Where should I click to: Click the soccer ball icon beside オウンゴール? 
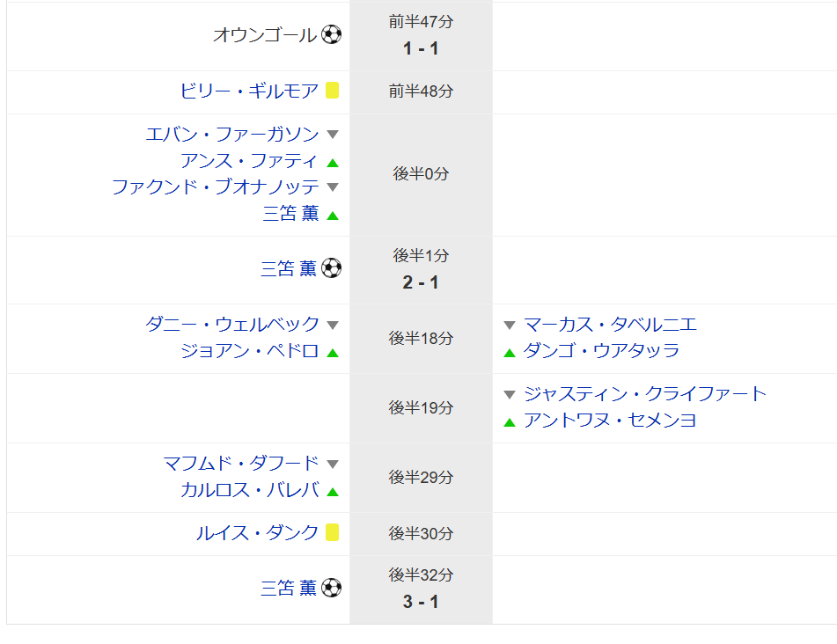tap(332, 34)
